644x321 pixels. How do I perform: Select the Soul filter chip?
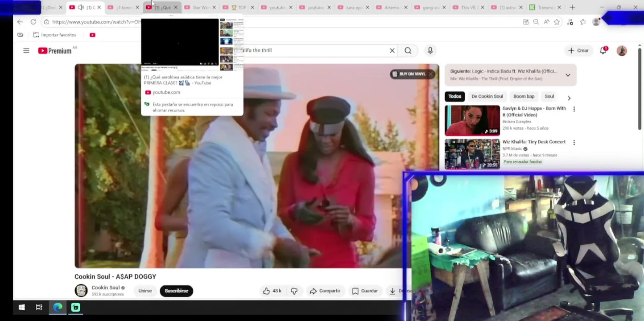[x=549, y=96]
